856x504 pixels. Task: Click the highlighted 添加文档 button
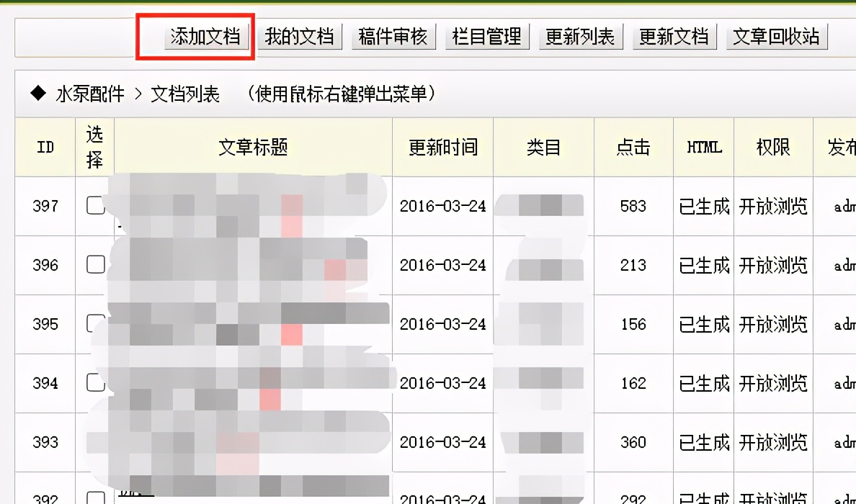point(208,36)
